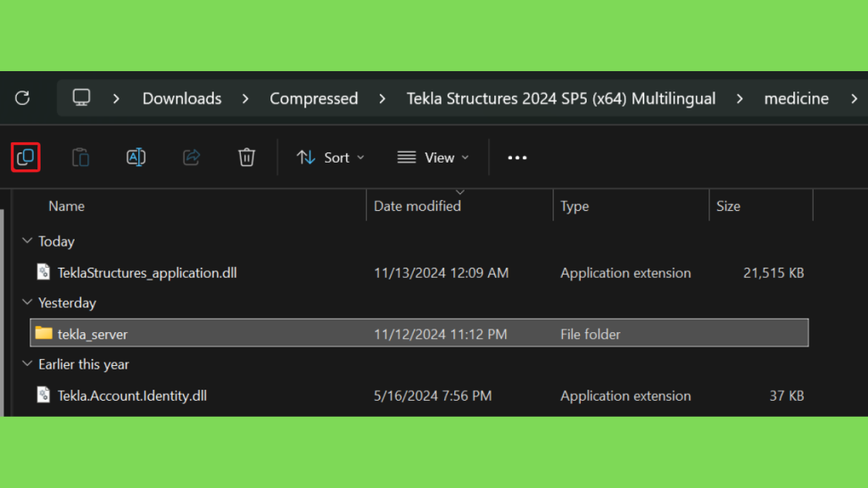This screenshot has height=488, width=868.
Task: Click the Paste icon in the toolbar
Action: coord(81,158)
